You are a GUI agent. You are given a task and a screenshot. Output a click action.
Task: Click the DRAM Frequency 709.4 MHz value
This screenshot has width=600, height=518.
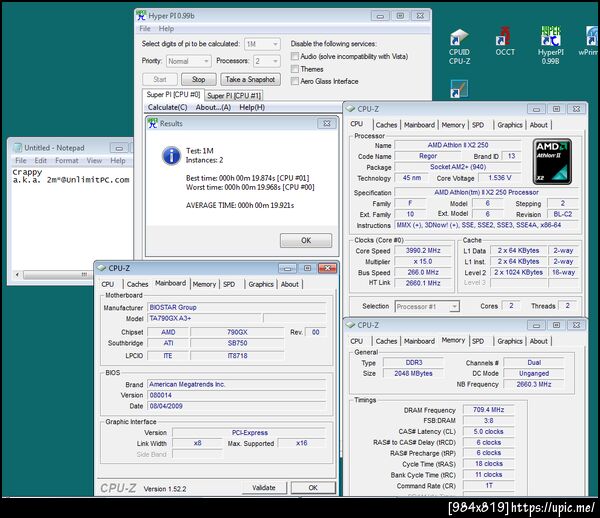[489, 410]
